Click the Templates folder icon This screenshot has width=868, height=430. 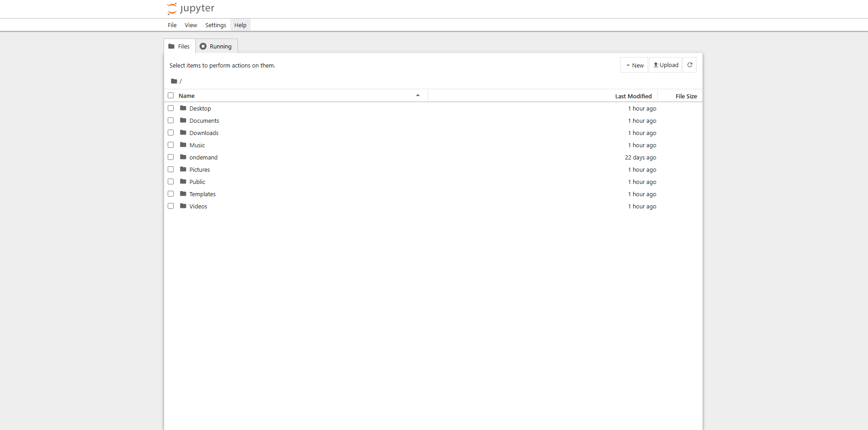coord(183,194)
